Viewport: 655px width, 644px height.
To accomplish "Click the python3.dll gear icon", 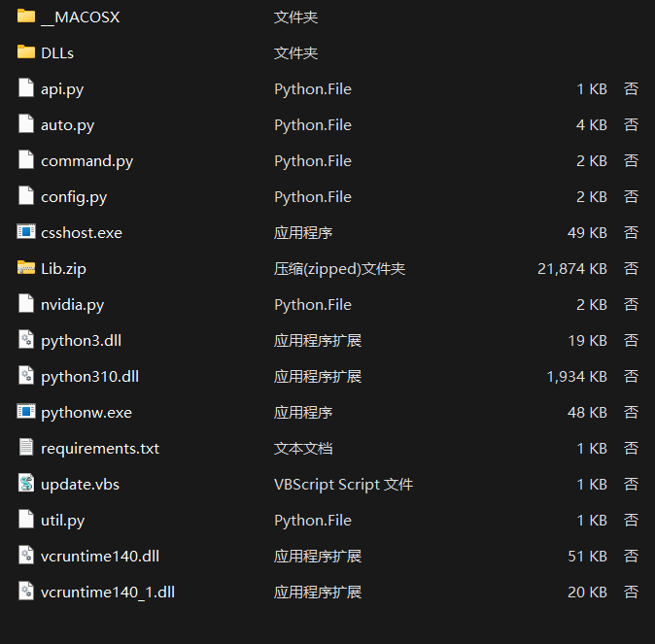I will (x=26, y=340).
